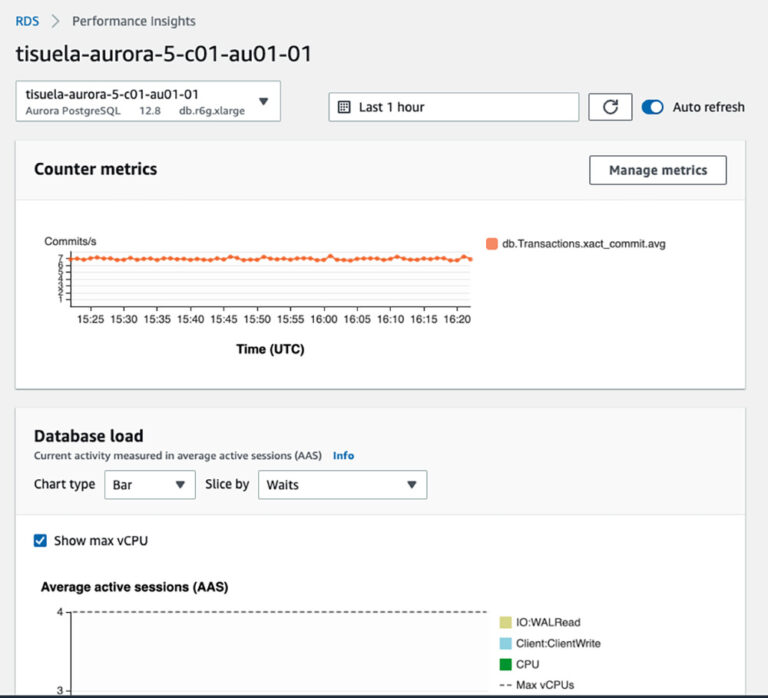Click the Average active sessions (AAS) chart title
This screenshot has height=698, width=768.
(135, 587)
